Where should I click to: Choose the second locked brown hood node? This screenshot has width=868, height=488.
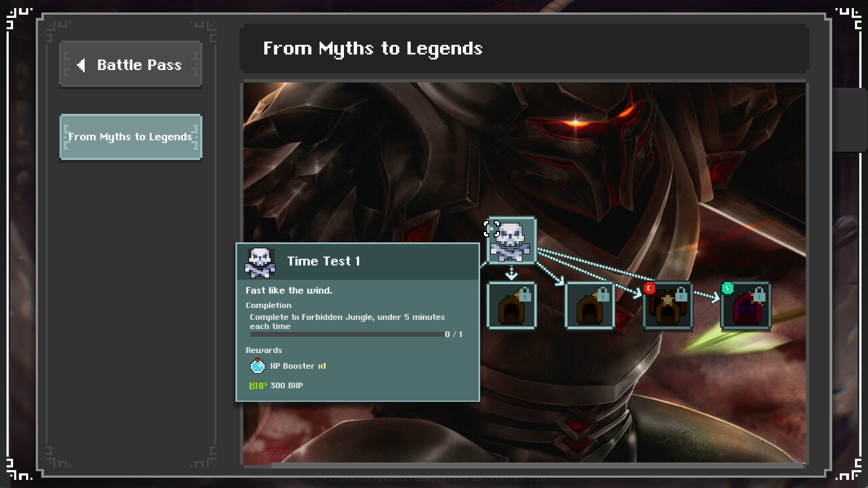coord(590,305)
